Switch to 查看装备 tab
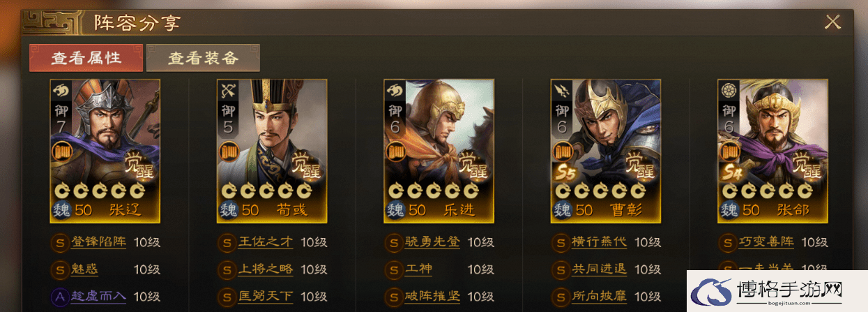 [203, 59]
